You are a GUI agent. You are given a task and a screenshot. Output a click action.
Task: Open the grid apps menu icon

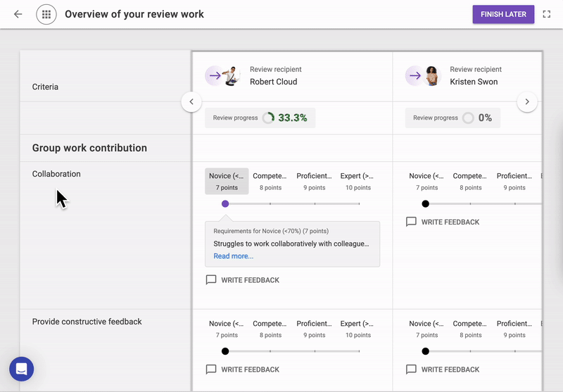point(46,14)
